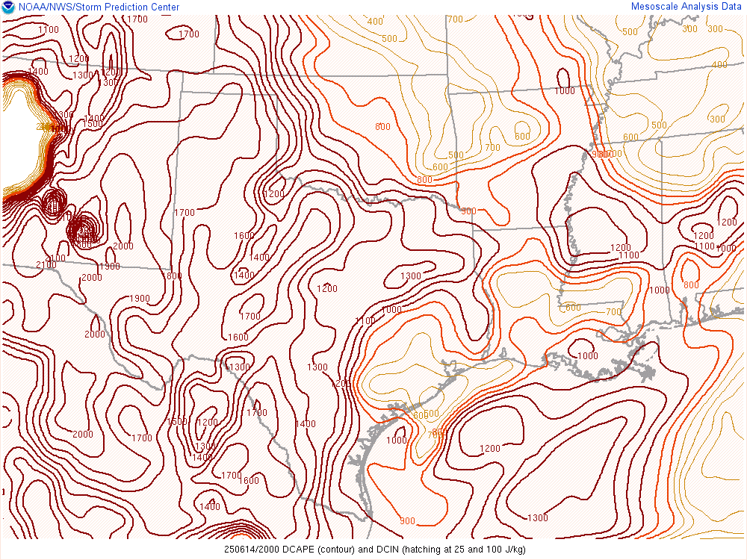Image resolution: width=747 pixels, height=560 pixels.
Task: Select the 500 contour label in Kansas
Action: click(x=389, y=39)
